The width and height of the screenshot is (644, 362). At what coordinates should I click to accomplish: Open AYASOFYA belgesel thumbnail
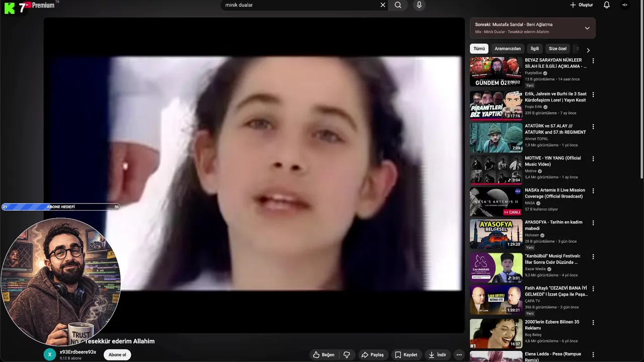point(496,234)
